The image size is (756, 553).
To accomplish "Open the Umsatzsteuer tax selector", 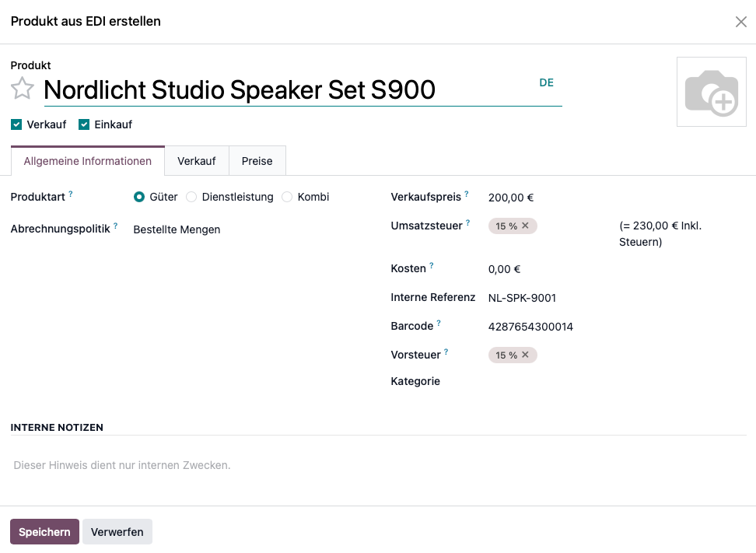I will (568, 226).
